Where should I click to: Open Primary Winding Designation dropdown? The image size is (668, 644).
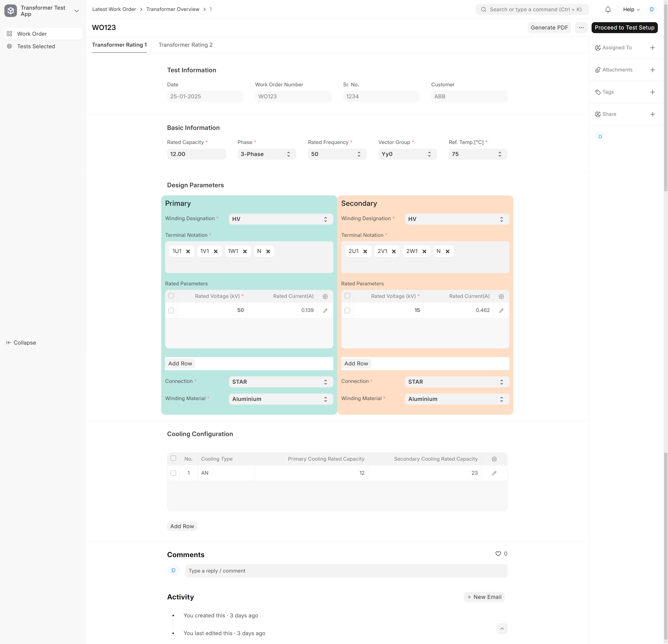[281, 219]
